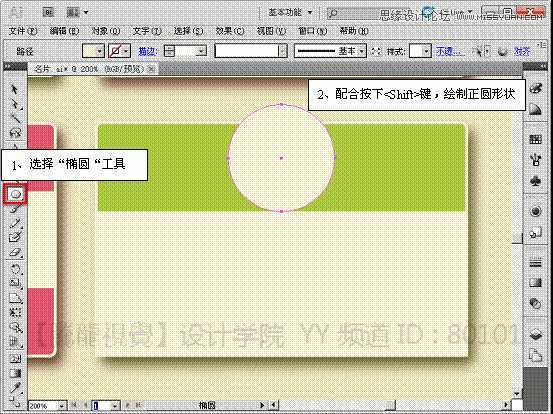Open the stroke weight dropdown arrow
This screenshot has width=553, height=414.
pyautogui.click(x=201, y=51)
